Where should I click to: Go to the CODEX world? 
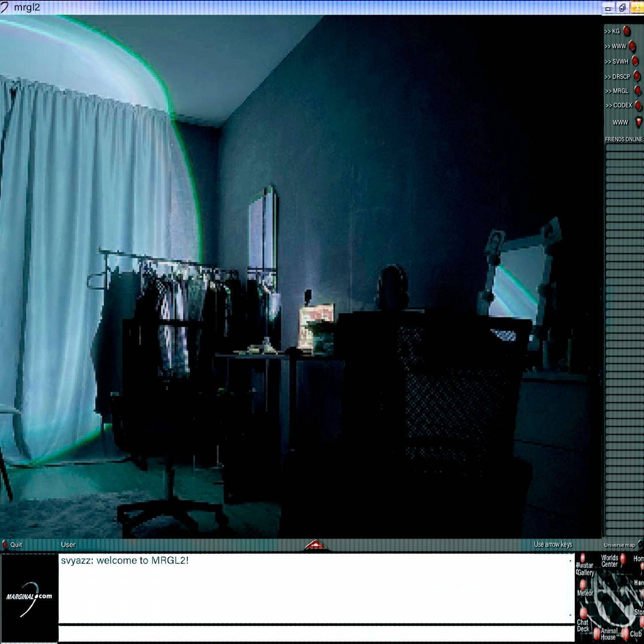point(618,105)
